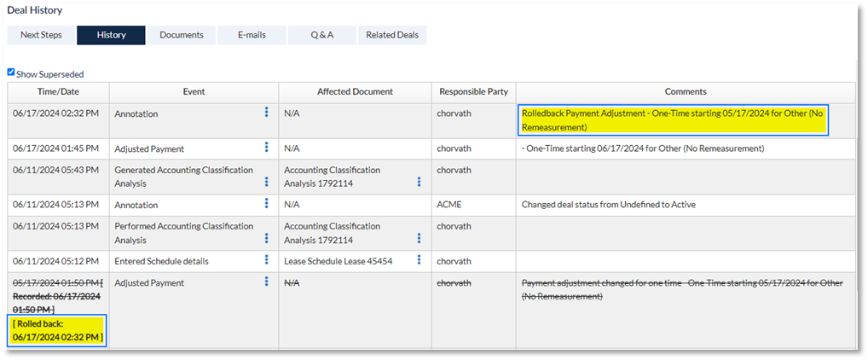868x360 pixels.
Task: Open event menu for Generated Accounting Classification Analysis
Action: click(x=266, y=182)
